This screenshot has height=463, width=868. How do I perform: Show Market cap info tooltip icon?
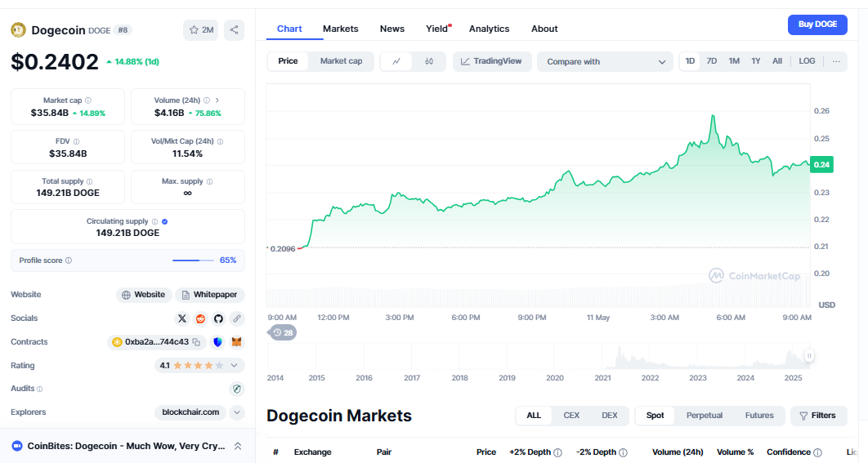coord(88,100)
